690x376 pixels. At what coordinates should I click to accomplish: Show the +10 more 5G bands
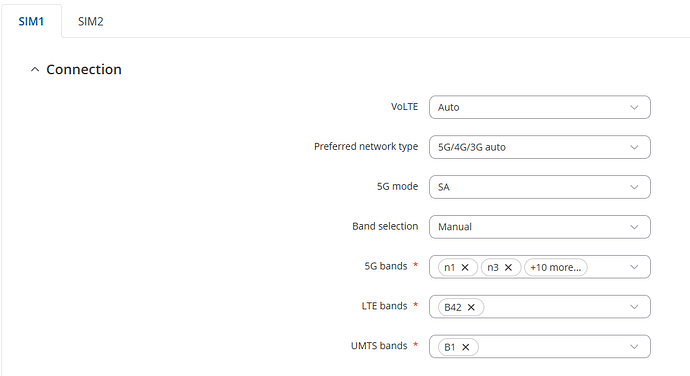555,267
